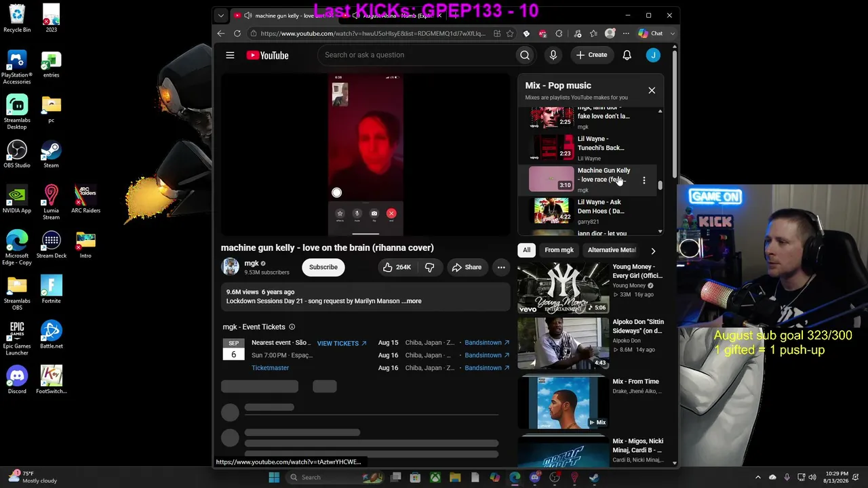This screenshot has width=868, height=488.
Task: Open the browser settings and more menu
Action: (625, 33)
